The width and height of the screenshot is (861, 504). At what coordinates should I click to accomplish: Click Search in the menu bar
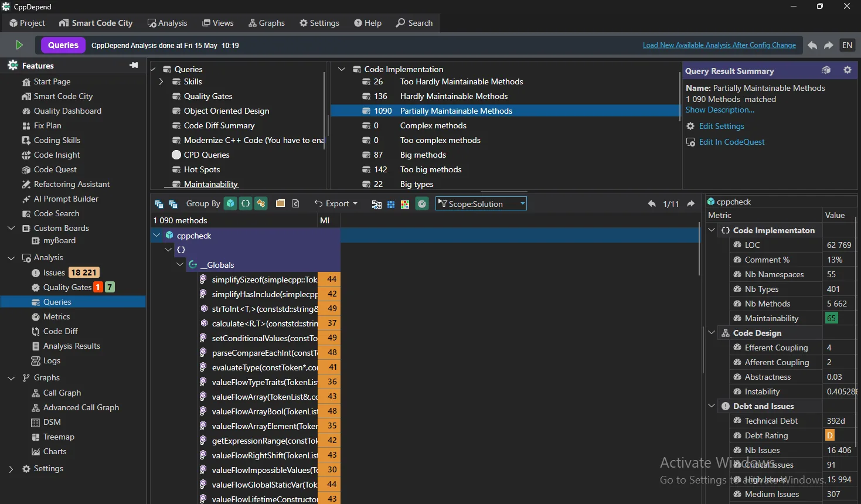coord(414,23)
